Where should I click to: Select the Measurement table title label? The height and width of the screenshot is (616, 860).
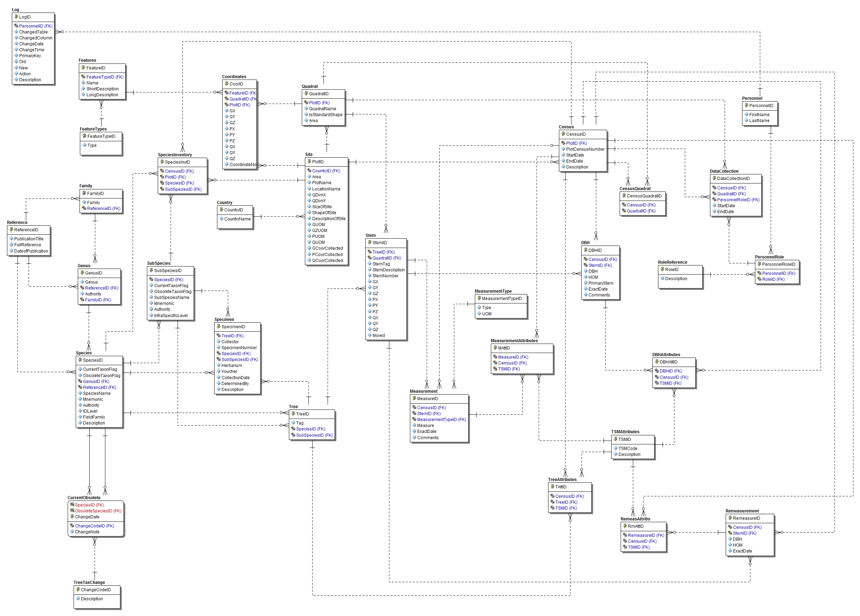423,391
